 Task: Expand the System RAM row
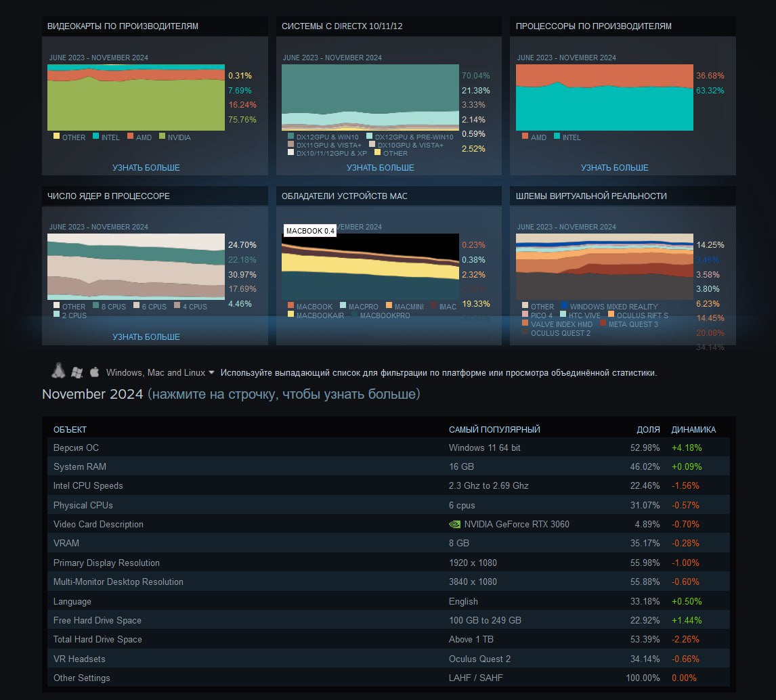pyautogui.click(x=389, y=466)
